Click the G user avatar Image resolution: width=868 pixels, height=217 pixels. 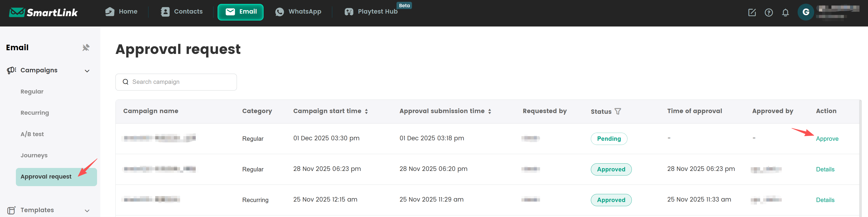[806, 12]
